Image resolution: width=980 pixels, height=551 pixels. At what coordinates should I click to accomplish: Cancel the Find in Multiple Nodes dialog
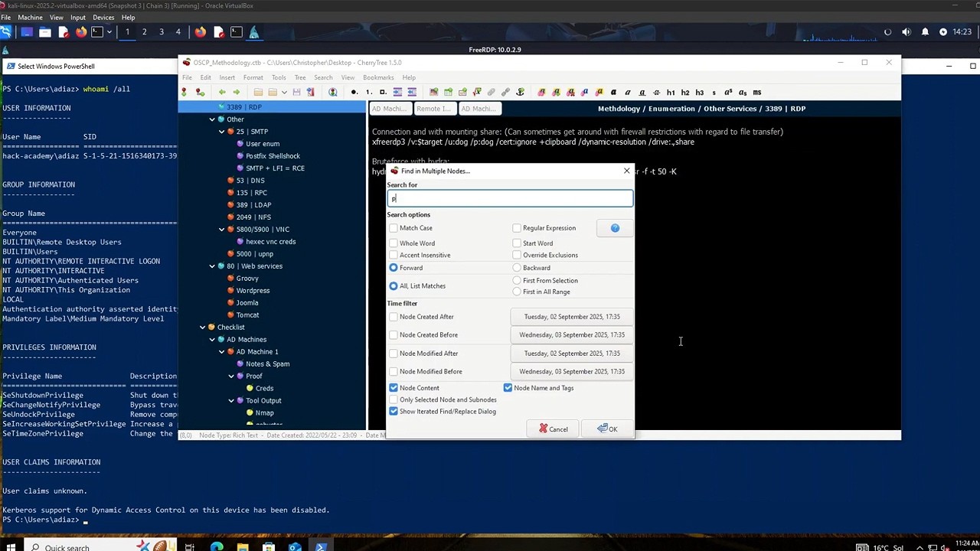[x=554, y=429]
